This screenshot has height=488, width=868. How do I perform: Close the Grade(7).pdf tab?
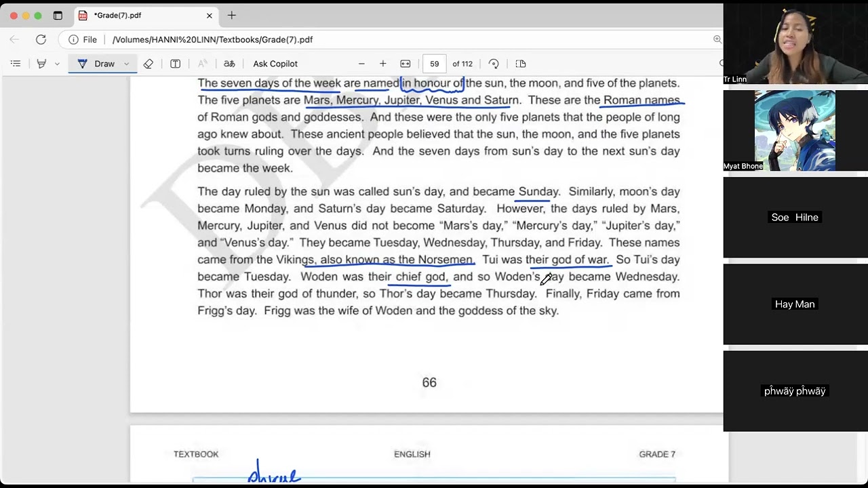pyautogui.click(x=210, y=15)
